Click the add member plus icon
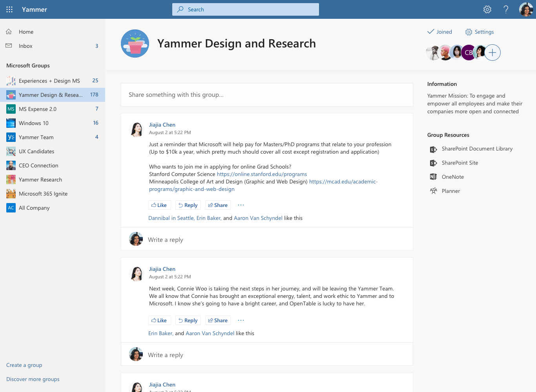 pos(492,53)
